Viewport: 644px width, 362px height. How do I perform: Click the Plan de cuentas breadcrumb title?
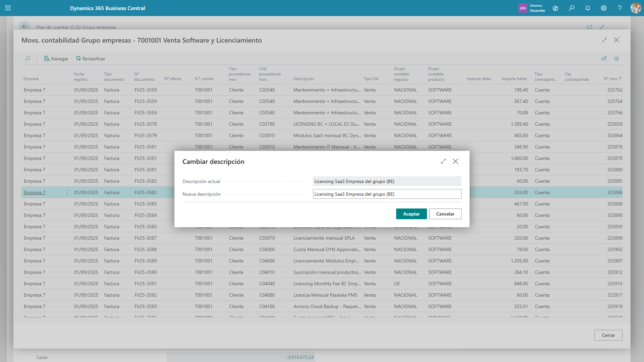(76, 27)
